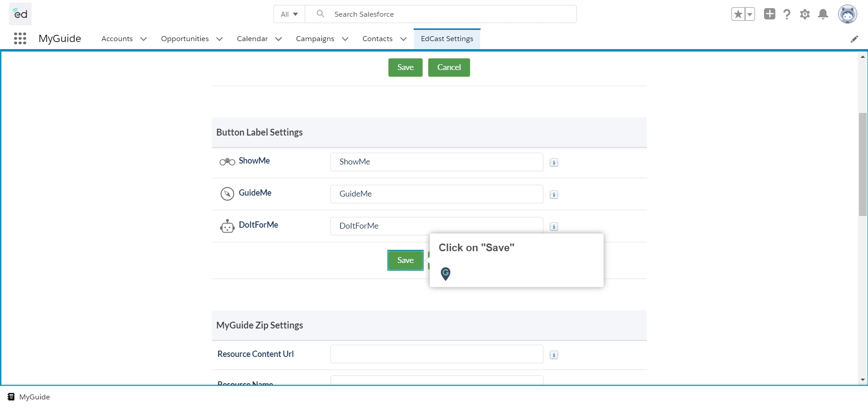Open the Accounts tab

(117, 39)
